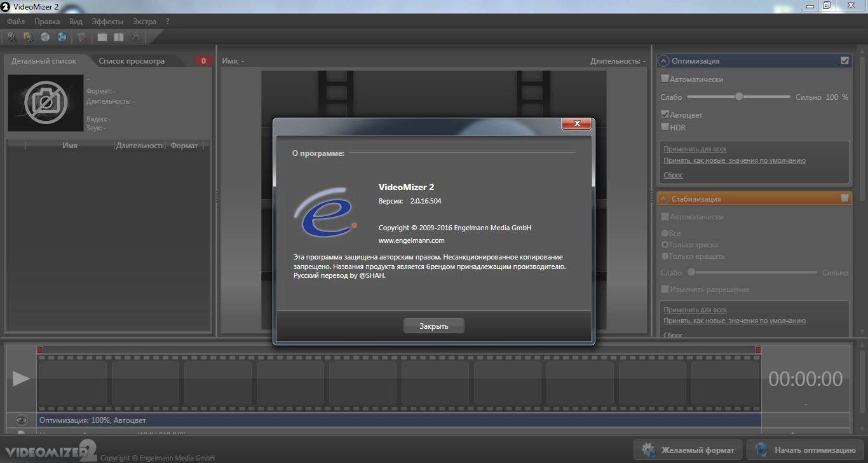Uncheck the Автоцвет checkbox
This screenshot has height=463, width=868.
click(665, 114)
